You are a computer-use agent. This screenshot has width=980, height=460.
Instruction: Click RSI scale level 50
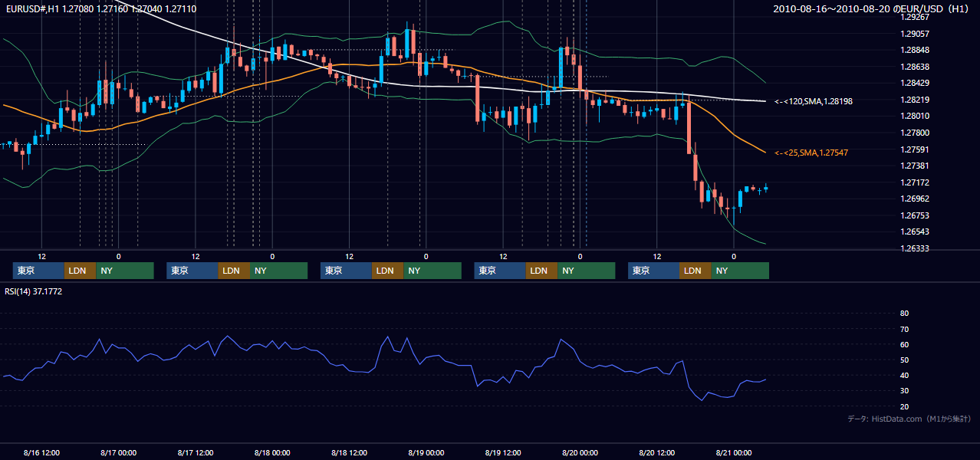[904, 360]
